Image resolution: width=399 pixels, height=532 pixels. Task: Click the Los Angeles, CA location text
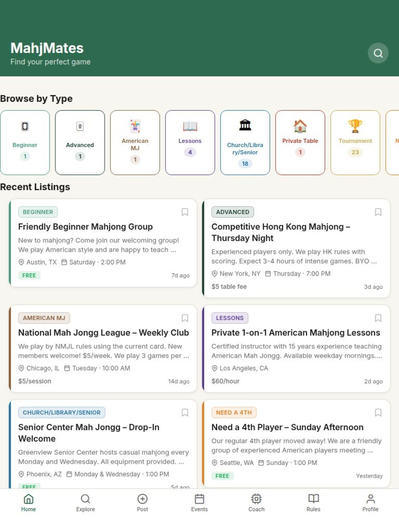[244, 368]
